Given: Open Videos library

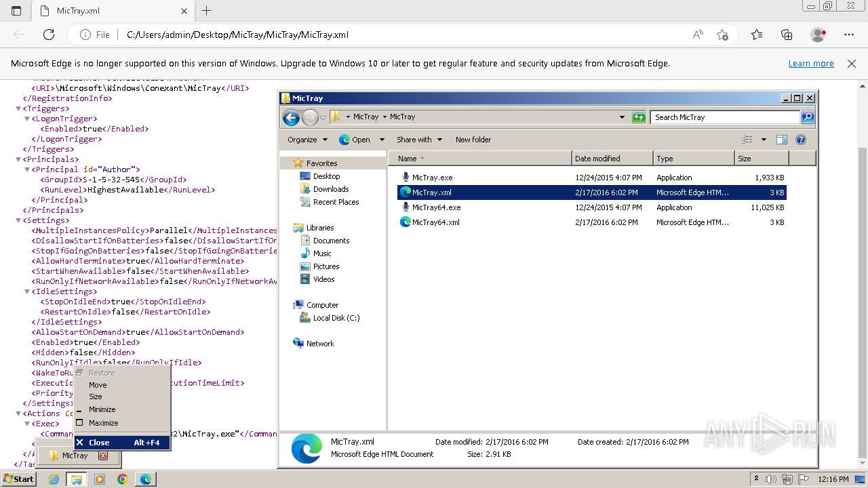Looking at the screenshot, I should tap(323, 279).
